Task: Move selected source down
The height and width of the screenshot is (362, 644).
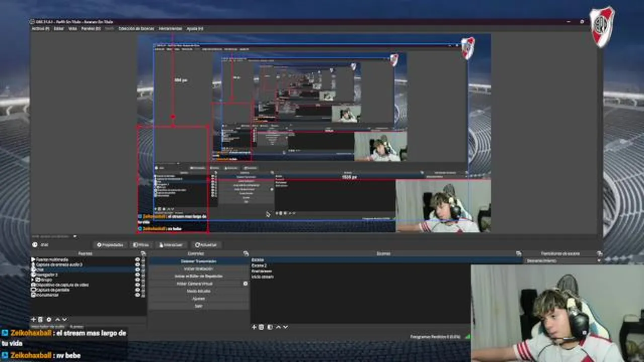Action: [x=64, y=319]
